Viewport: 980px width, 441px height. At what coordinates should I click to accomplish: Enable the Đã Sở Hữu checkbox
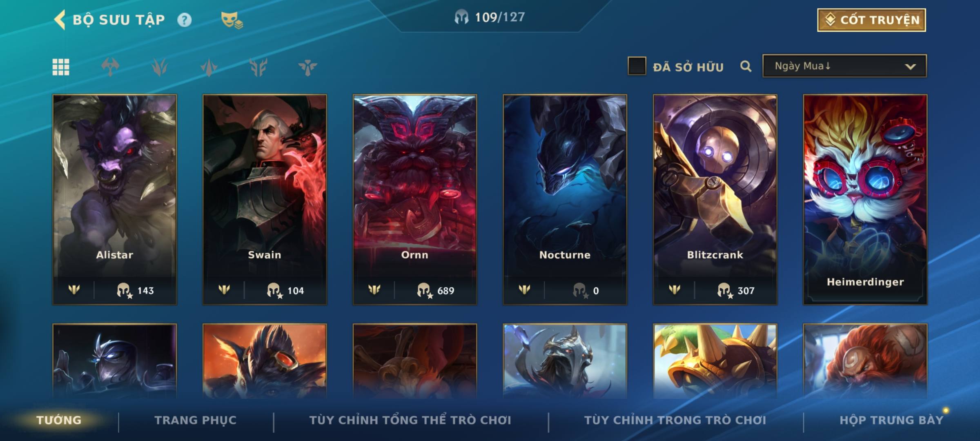click(x=637, y=66)
